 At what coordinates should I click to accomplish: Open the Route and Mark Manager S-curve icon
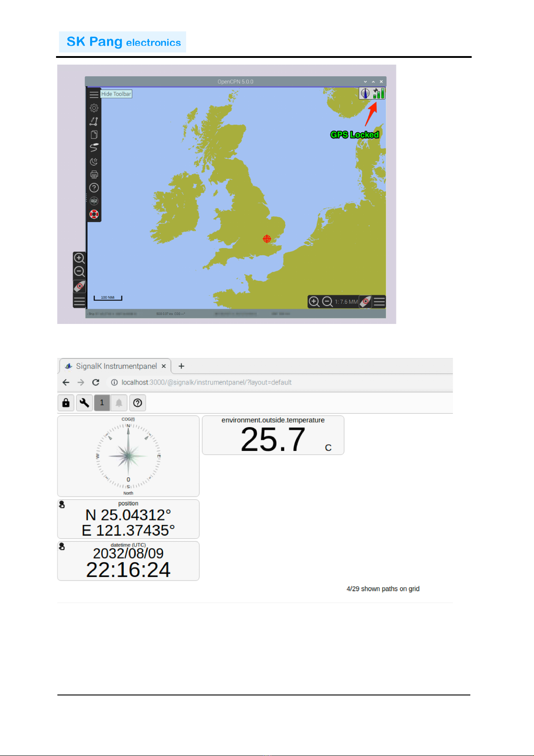(94, 148)
